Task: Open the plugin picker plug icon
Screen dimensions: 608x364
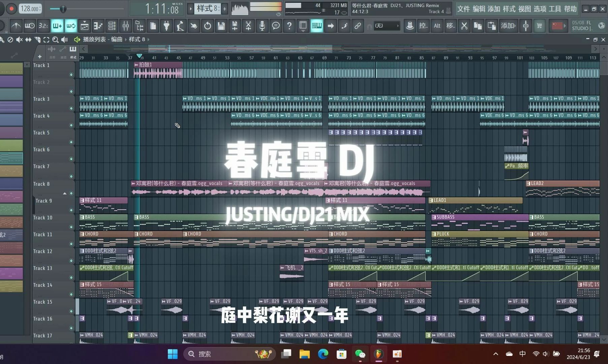Action: pos(166,26)
